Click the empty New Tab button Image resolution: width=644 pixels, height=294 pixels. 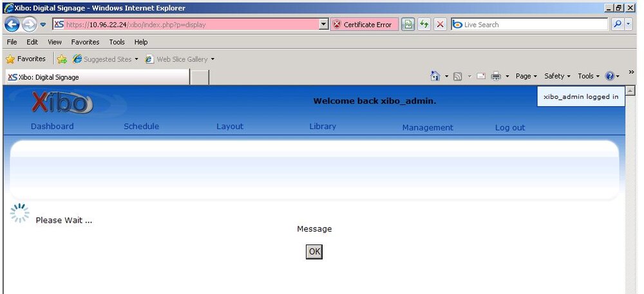pyautogui.click(x=200, y=77)
